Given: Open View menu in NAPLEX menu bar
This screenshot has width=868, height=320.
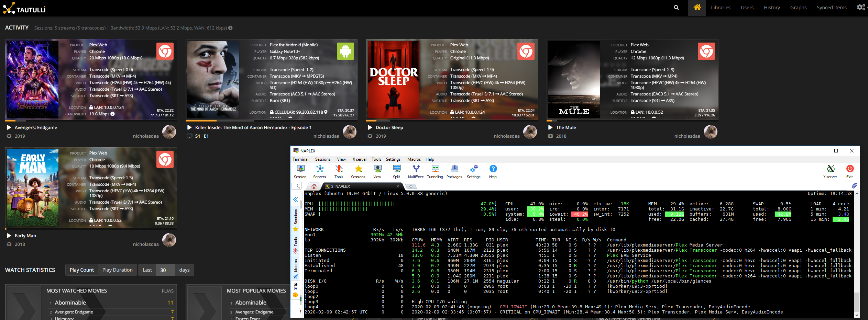Looking at the screenshot, I should point(341,159).
